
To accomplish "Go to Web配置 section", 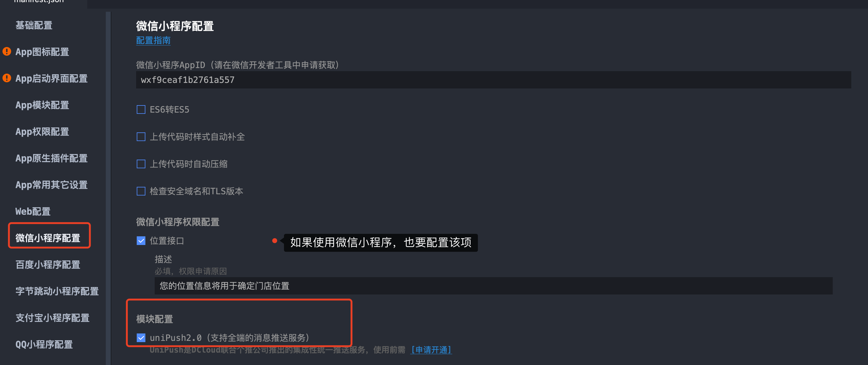I will [x=33, y=211].
